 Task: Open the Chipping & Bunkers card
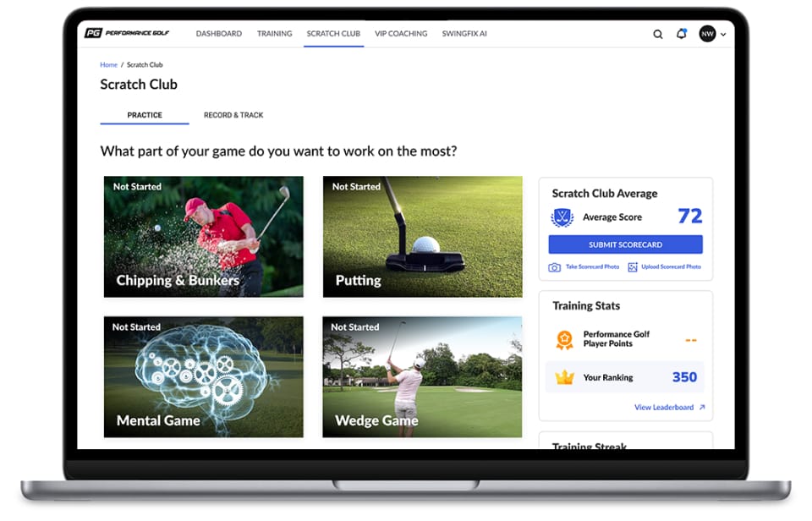click(x=203, y=237)
